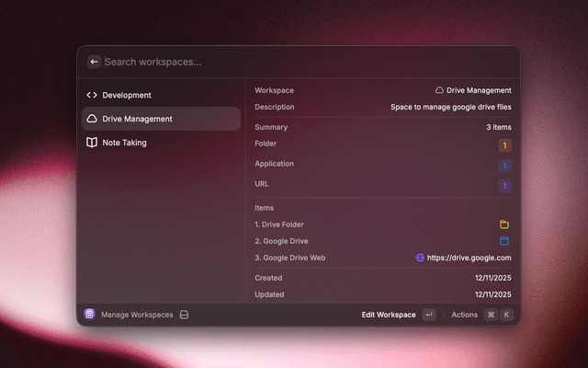Viewport: 588px width, 368px height.
Task: Click the globe icon for Google Drive Web
Action: click(421, 258)
